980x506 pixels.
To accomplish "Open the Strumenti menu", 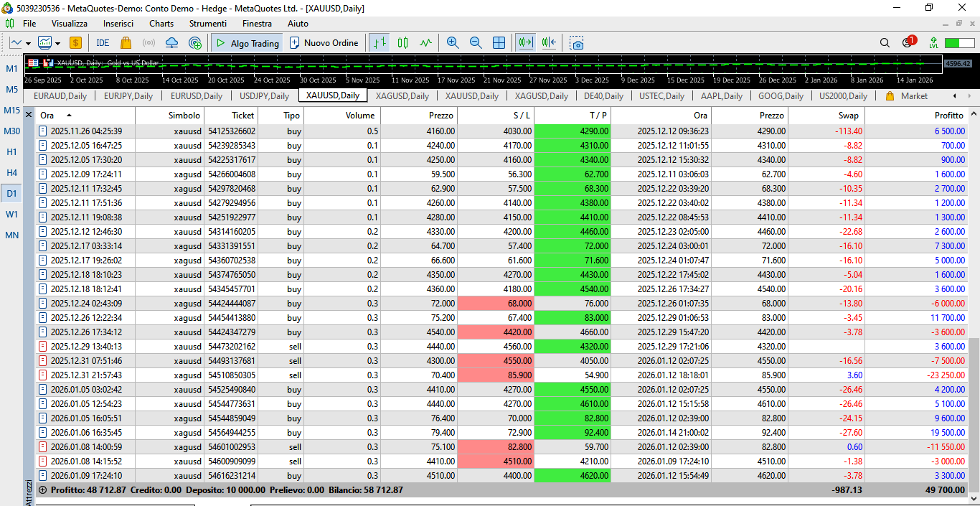I will (x=207, y=24).
